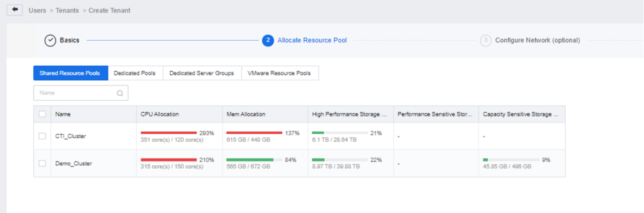Click the 137% memory value
Viewport: 644px width, 213px height.
(293, 133)
